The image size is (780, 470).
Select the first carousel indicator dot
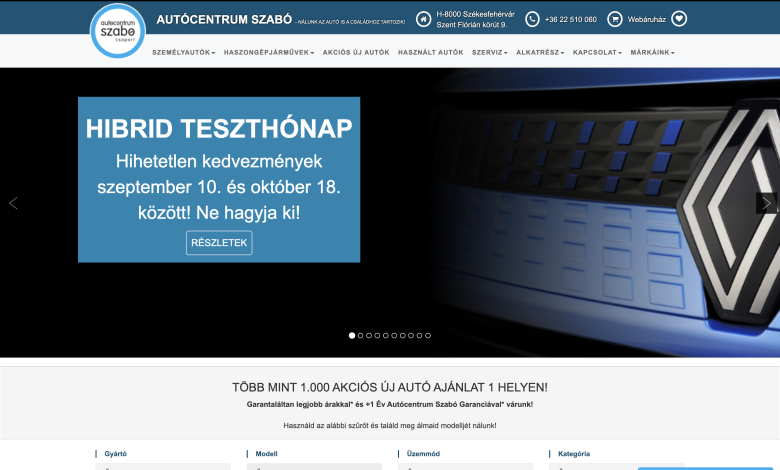(352, 336)
